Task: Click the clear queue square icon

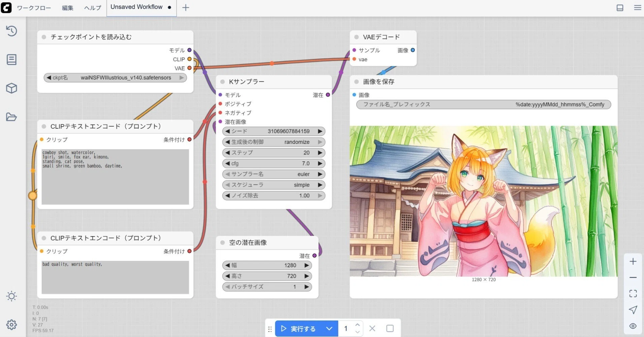Action: tap(390, 328)
